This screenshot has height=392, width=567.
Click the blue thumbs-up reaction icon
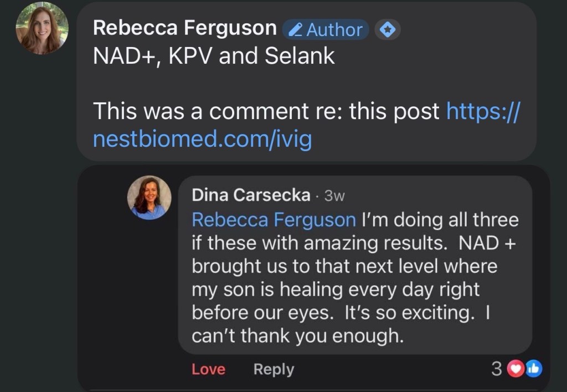pyautogui.click(x=534, y=369)
